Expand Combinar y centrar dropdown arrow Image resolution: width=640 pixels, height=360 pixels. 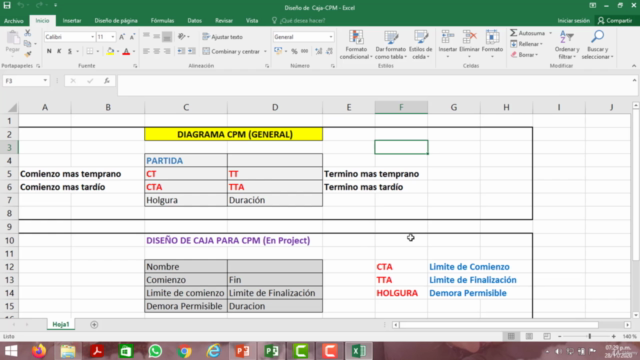click(x=265, y=51)
